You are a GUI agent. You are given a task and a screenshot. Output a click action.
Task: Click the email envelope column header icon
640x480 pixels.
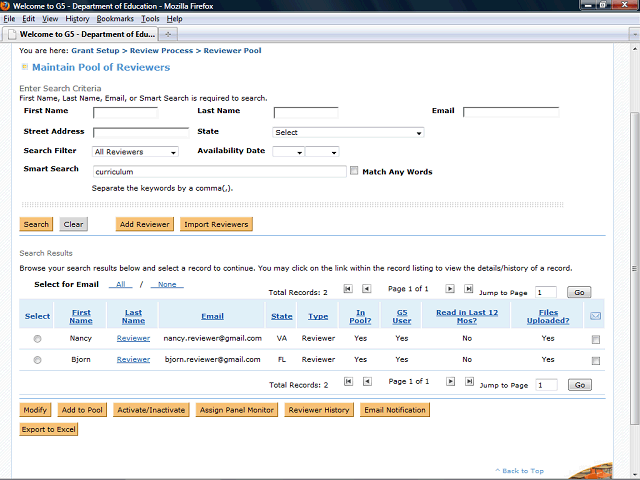point(595,316)
